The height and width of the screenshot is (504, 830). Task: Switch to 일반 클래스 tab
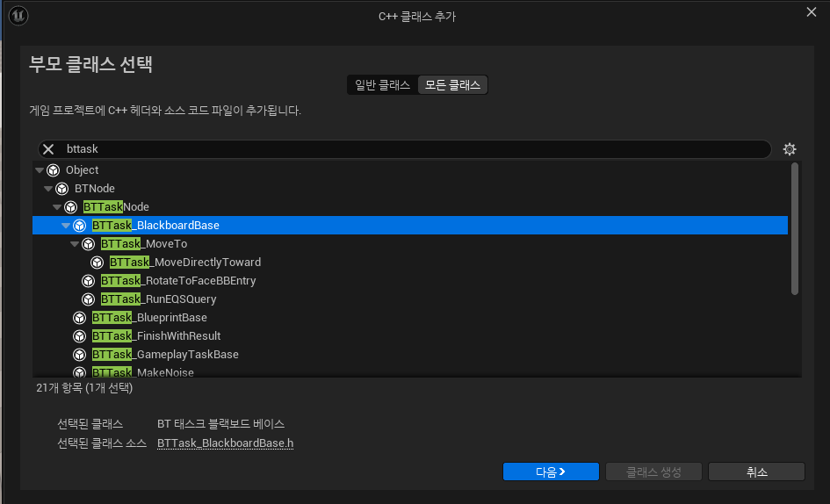click(382, 84)
